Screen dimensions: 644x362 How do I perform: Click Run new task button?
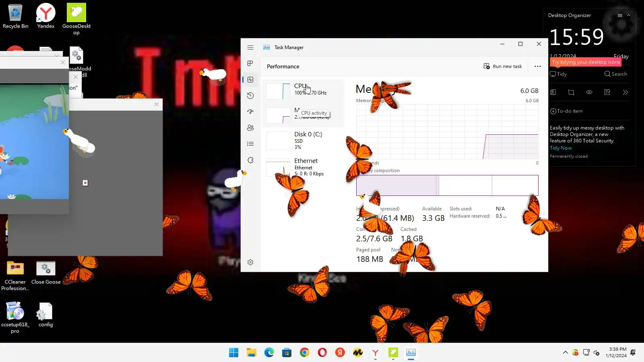(503, 66)
